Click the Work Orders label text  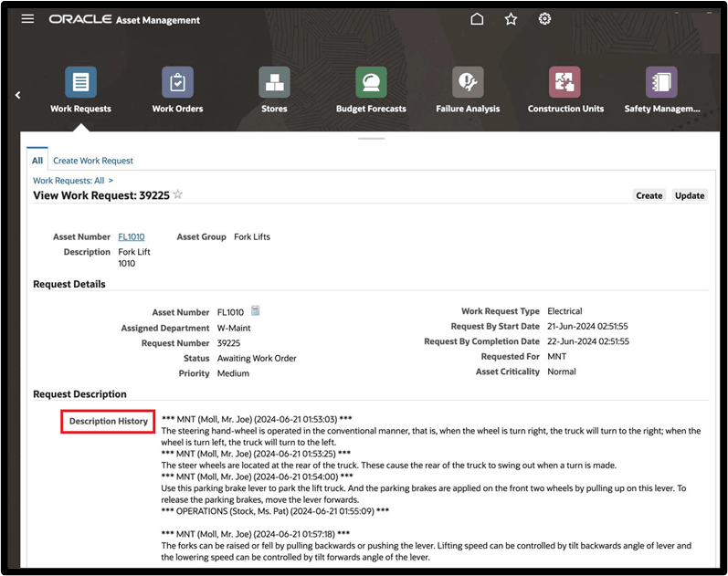click(177, 109)
